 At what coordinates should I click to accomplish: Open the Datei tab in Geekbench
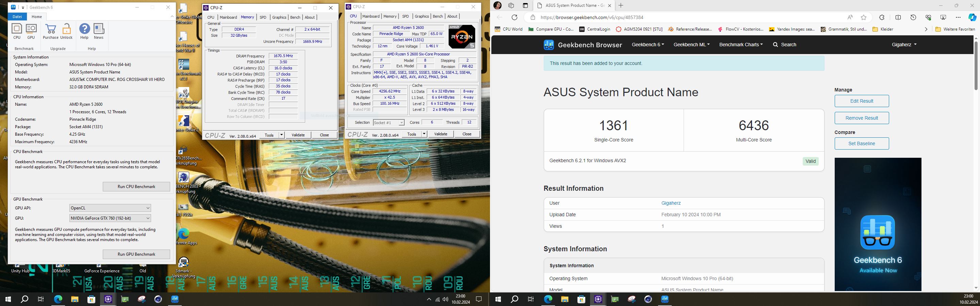pos(17,17)
